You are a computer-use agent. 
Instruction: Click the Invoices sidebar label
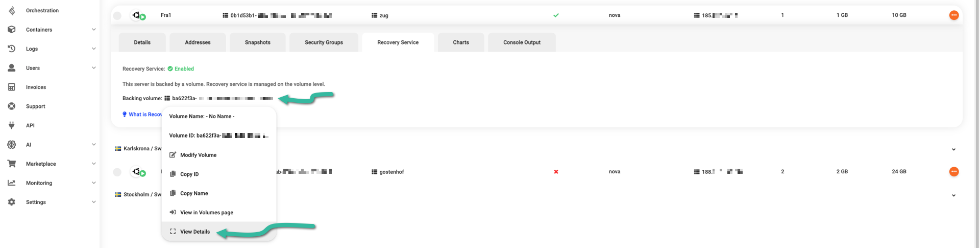pyautogui.click(x=36, y=87)
